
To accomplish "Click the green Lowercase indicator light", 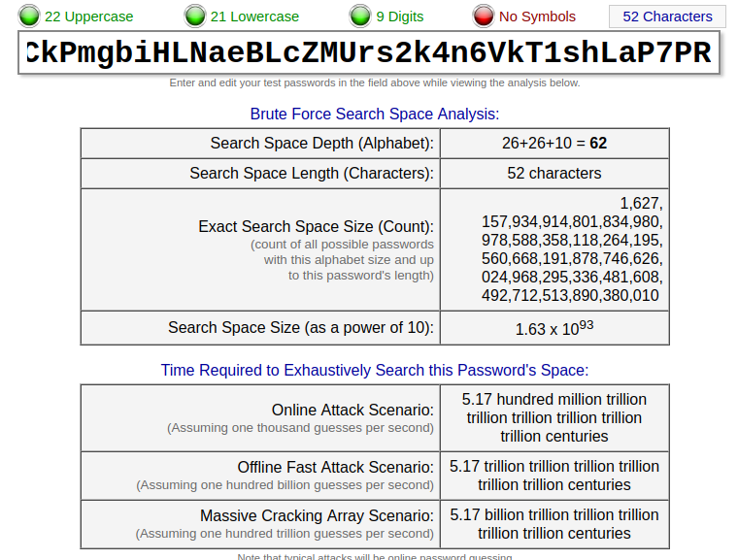I will [x=195, y=16].
